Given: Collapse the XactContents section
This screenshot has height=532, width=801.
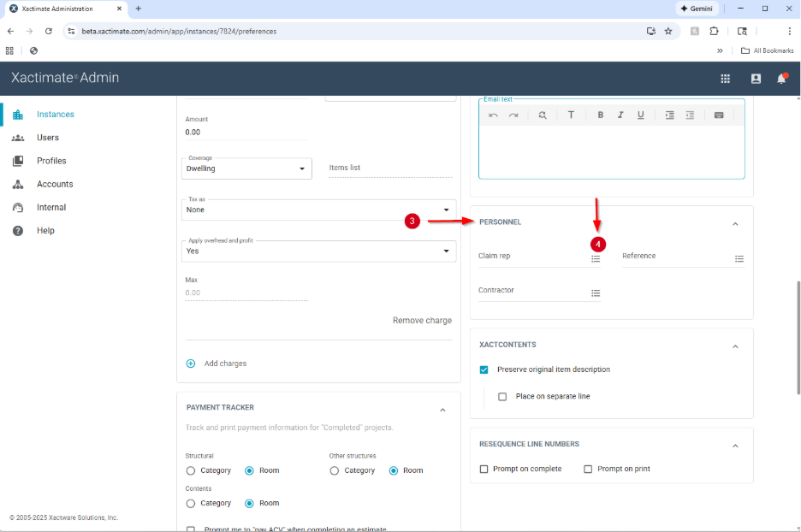Looking at the screenshot, I should point(735,346).
